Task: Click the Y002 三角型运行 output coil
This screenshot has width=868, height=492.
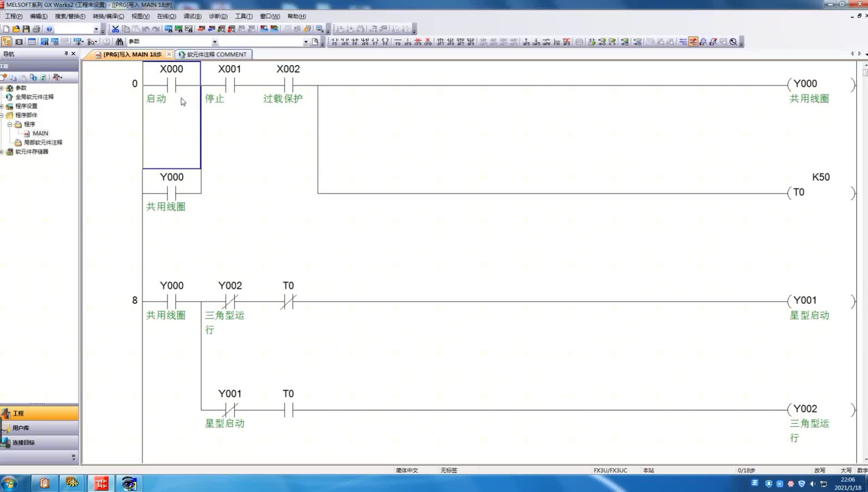Action: [821, 409]
